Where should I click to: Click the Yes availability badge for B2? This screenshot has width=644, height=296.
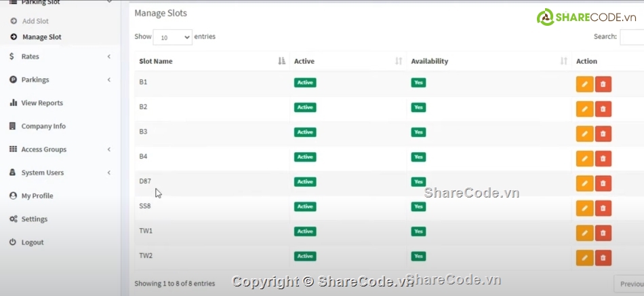click(418, 107)
